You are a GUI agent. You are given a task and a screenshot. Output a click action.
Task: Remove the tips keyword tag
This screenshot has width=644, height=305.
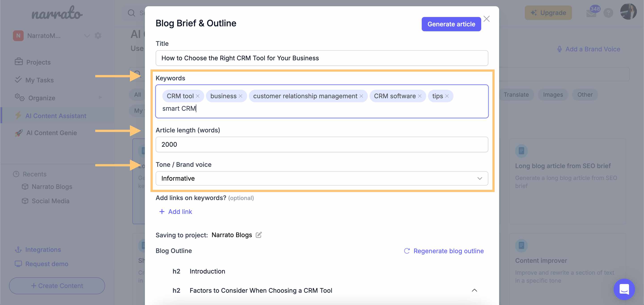point(447,96)
